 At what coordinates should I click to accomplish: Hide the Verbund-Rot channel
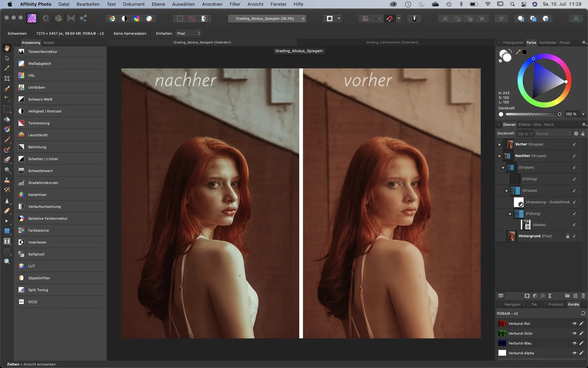tap(575, 323)
